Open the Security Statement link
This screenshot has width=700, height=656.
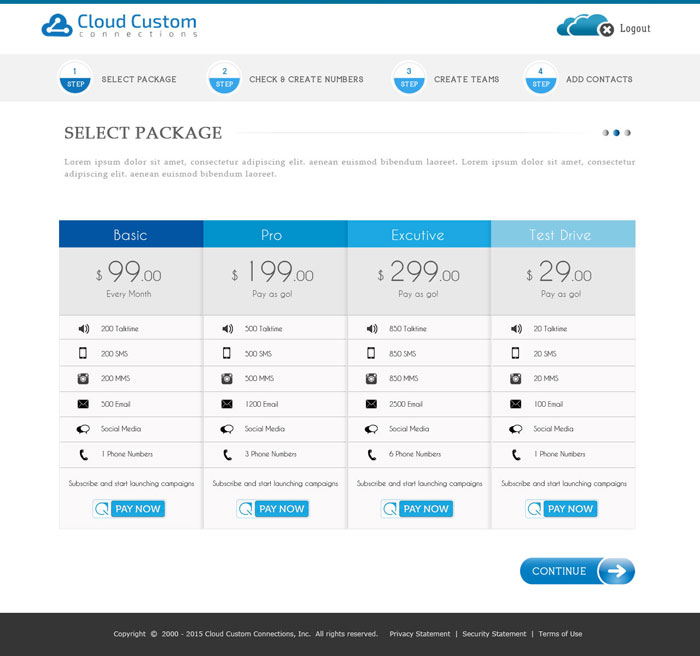494,634
